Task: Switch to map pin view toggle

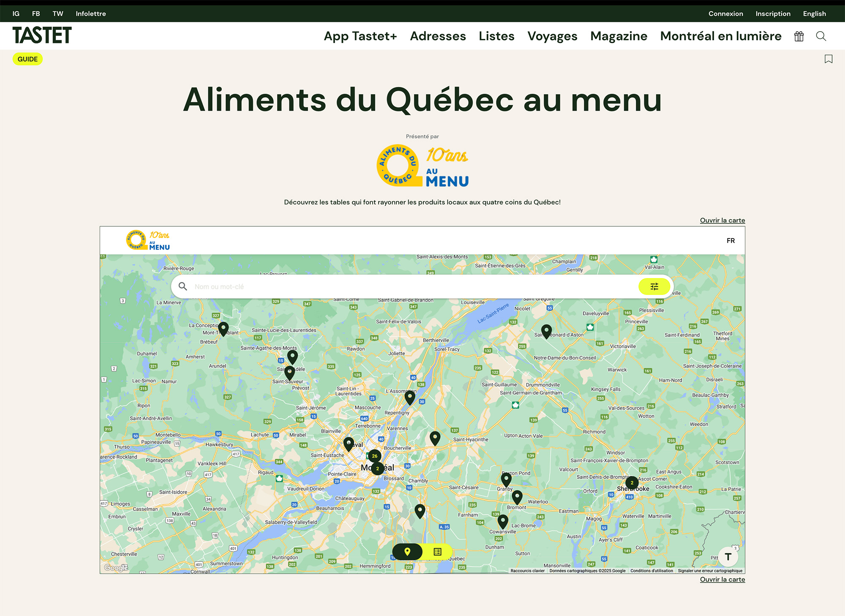Action: click(x=407, y=551)
